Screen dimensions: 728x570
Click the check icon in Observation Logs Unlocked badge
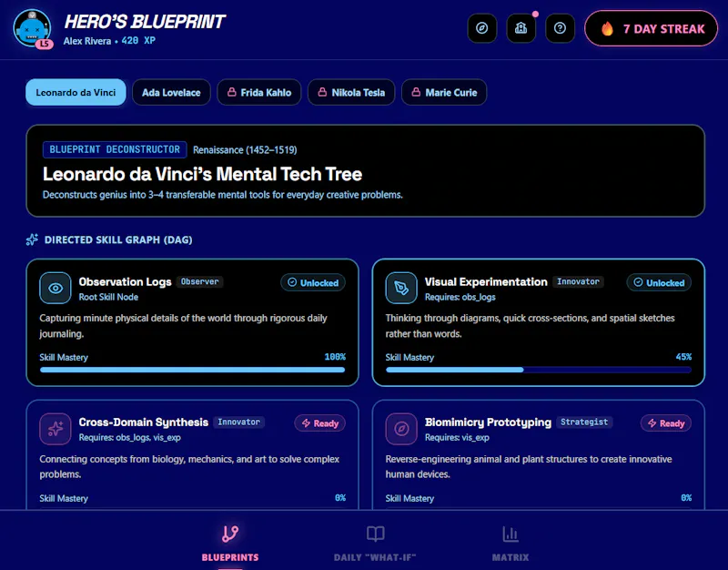click(x=292, y=282)
